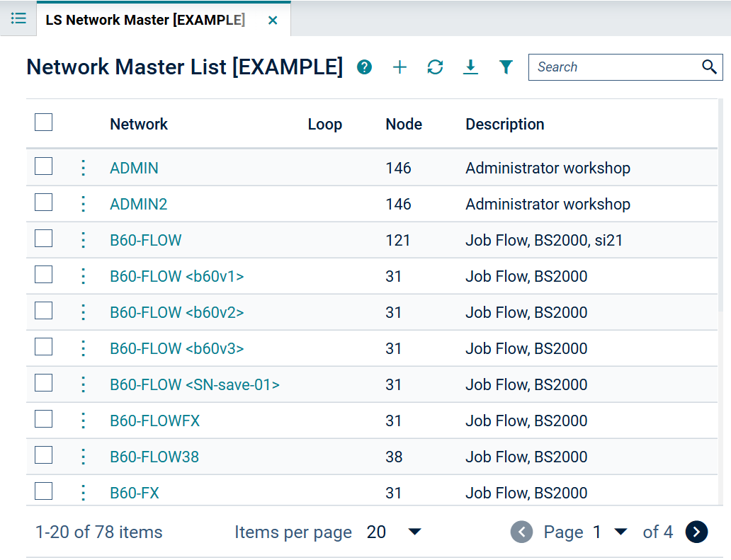Check the B60-FLOW <b60v1> row box
This screenshot has width=731, height=560.
tap(43, 275)
